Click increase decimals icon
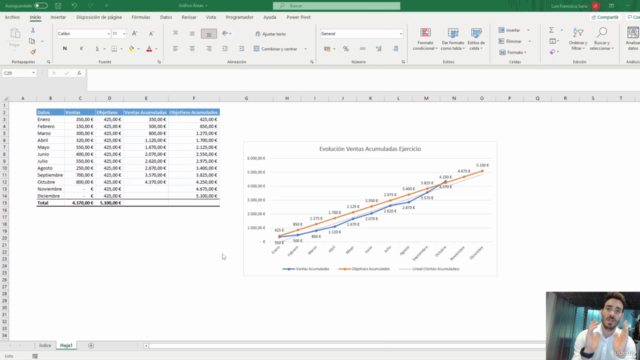 [x=379, y=49]
